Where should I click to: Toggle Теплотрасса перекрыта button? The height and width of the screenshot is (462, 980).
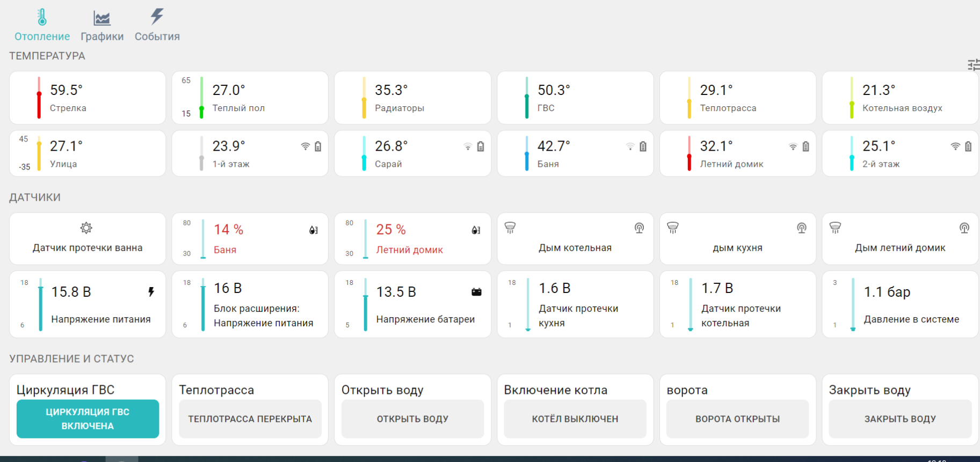(250, 419)
